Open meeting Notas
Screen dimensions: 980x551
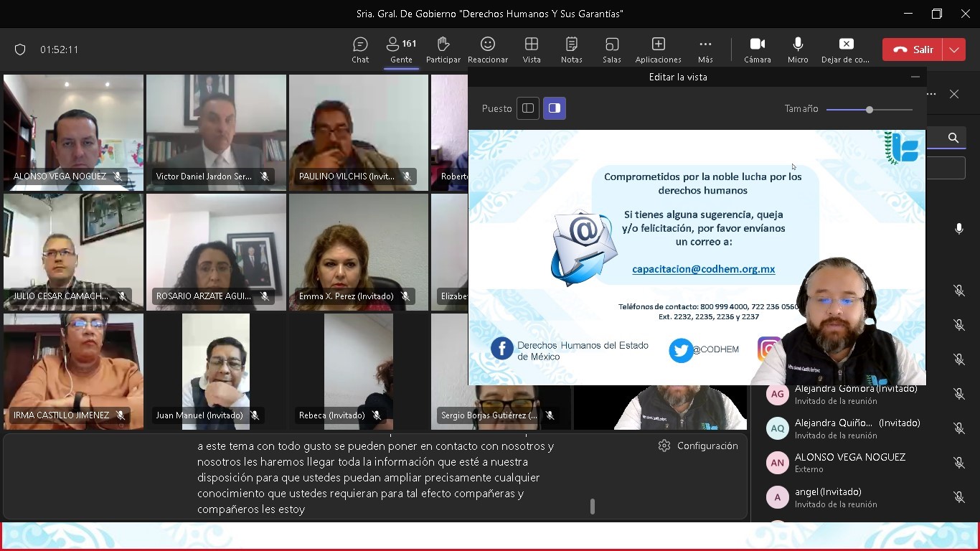tap(571, 50)
